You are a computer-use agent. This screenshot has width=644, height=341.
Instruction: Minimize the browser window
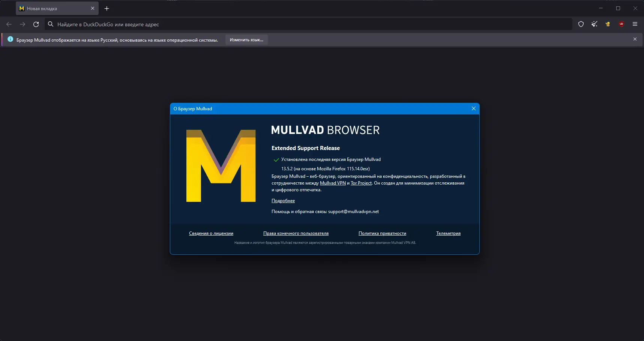[601, 8]
